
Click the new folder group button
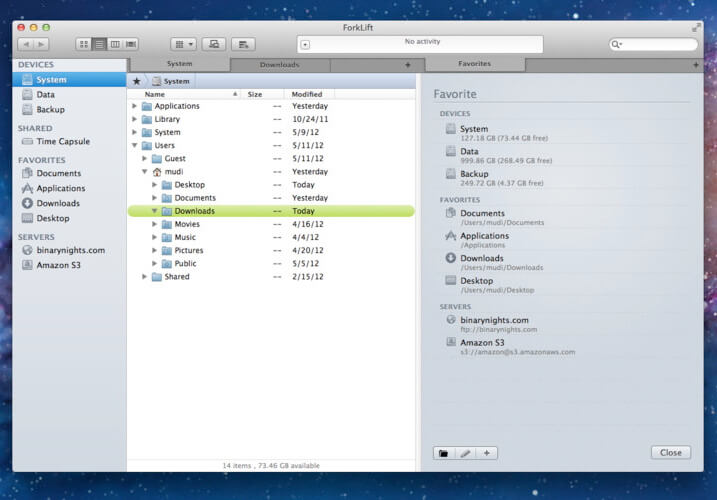click(444, 453)
